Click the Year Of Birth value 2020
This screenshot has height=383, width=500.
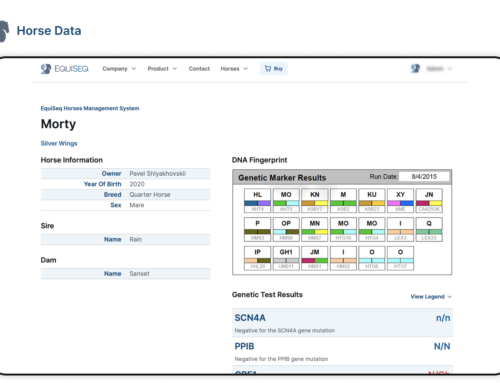coord(137,184)
